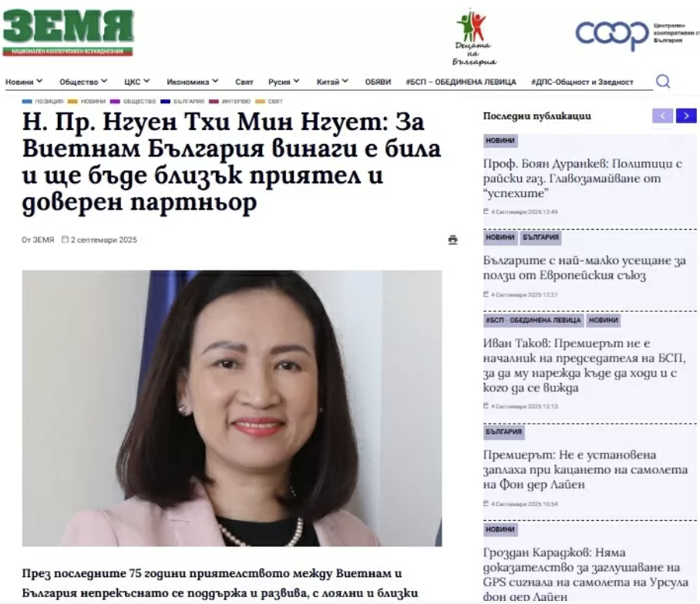Open the Децата на България logo

[x=474, y=39]
